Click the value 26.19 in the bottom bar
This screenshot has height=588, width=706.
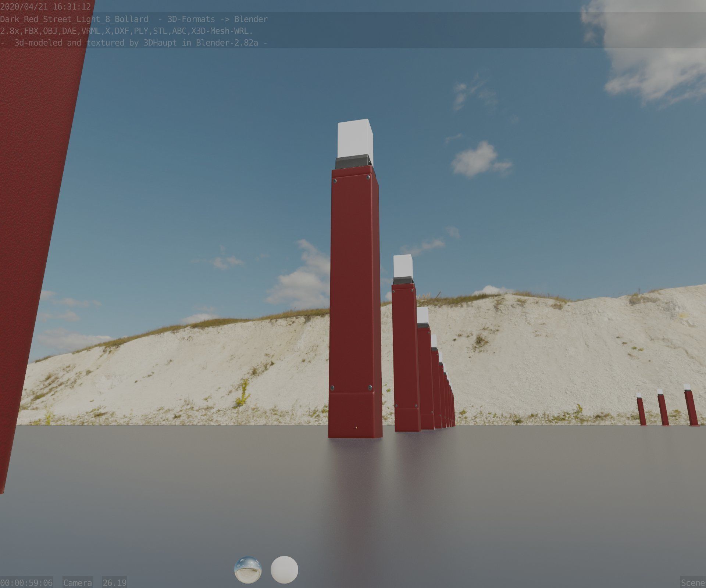115,582
